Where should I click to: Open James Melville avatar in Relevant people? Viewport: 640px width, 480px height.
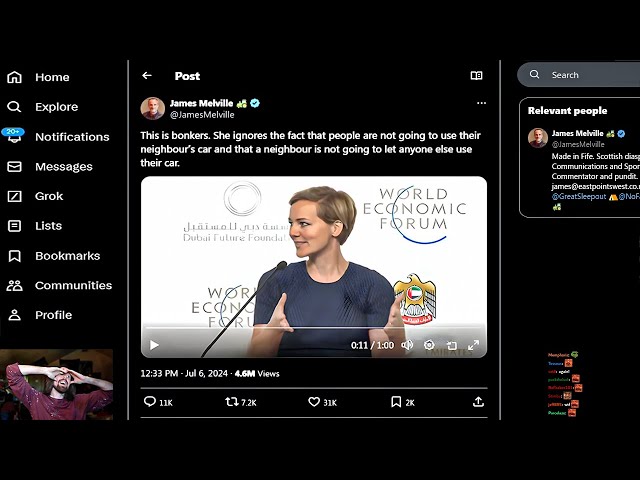click(538, 138)
